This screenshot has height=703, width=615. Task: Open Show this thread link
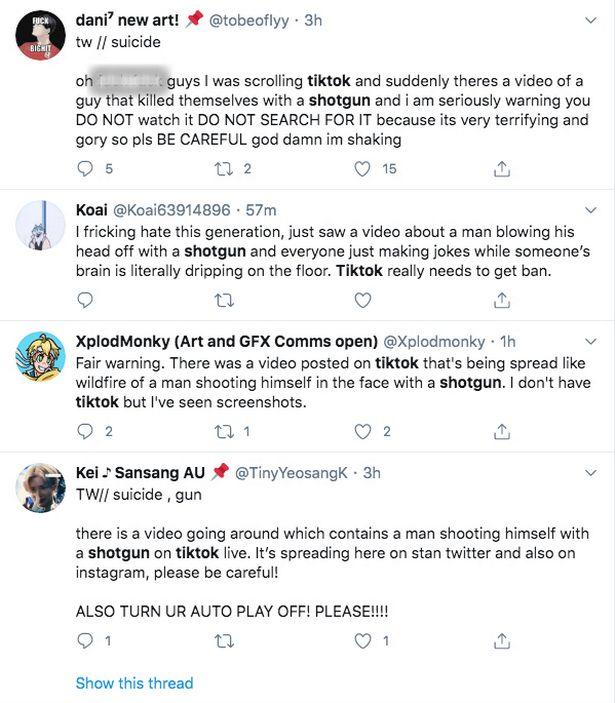click(134, 683)
